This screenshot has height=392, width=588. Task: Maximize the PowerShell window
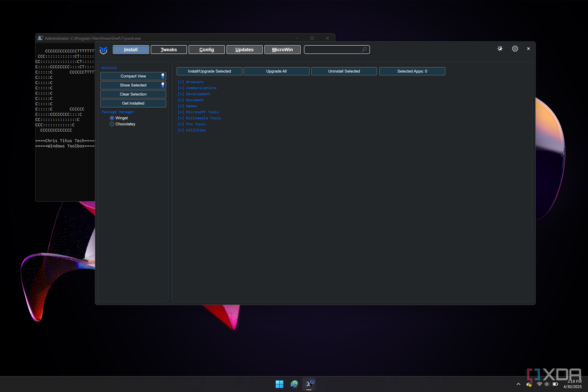tap(312, 38)
